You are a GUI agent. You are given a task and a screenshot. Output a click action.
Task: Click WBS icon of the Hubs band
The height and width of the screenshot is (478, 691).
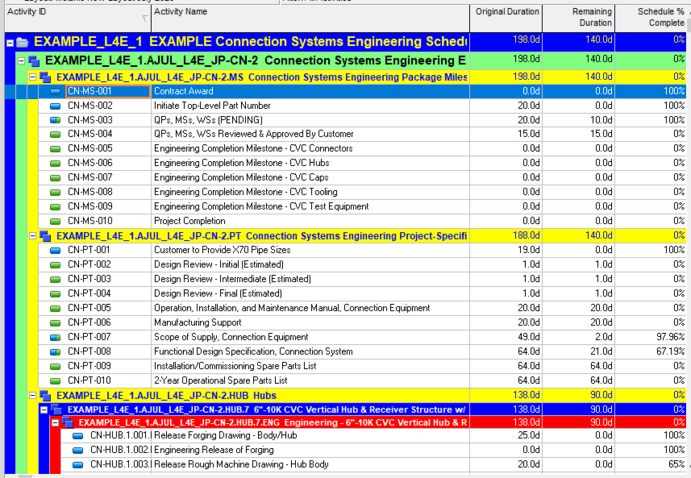click(x=45, y=396)
